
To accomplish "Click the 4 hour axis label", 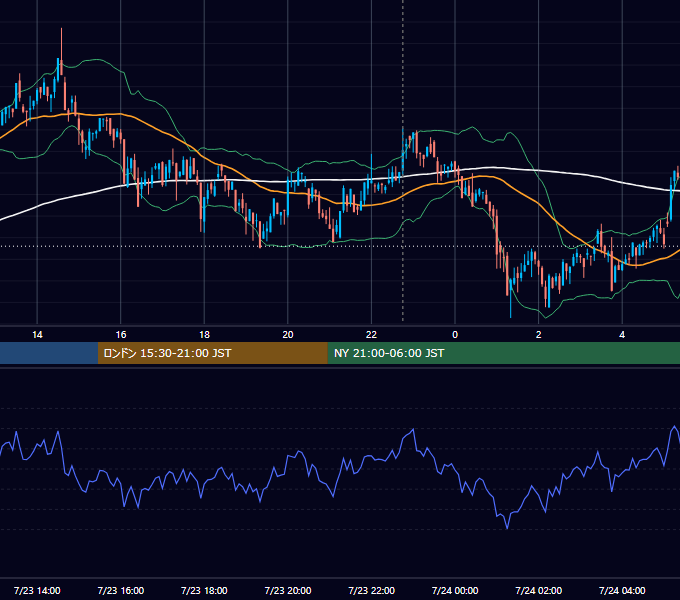I will 622,335.
